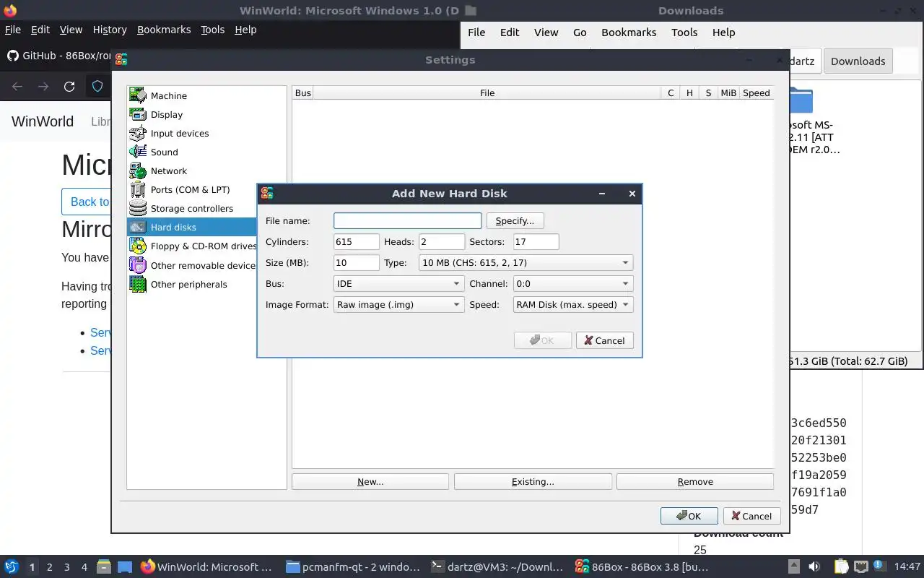Cancel the Settings window
The height and width of the screenshot is (578, 924).
[x=751, y=516]
